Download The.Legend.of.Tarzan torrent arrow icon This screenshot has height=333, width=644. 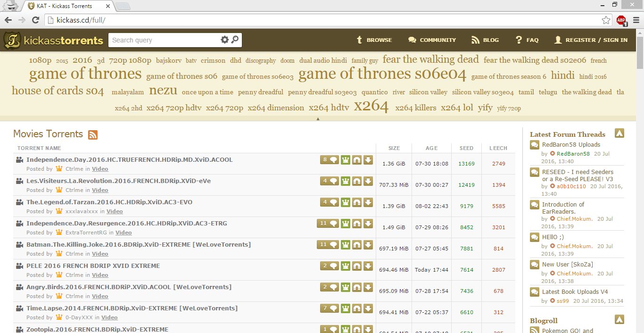(368, 202)
